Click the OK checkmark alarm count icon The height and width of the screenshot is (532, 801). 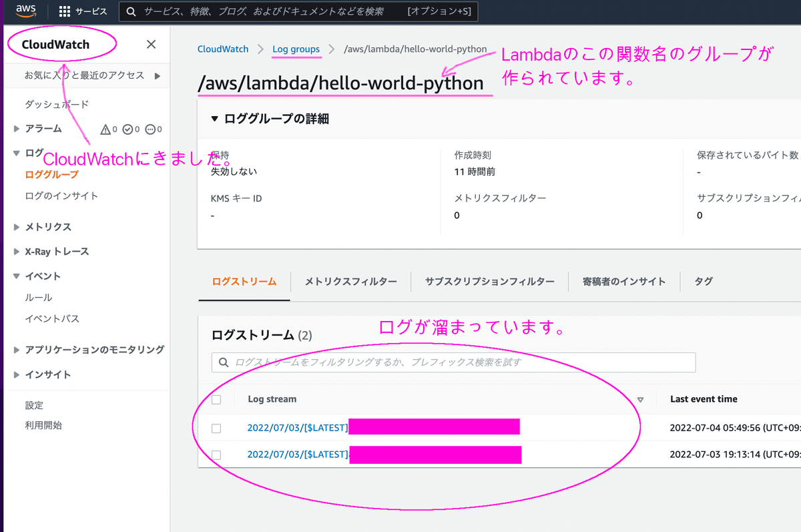pos(127,129)
